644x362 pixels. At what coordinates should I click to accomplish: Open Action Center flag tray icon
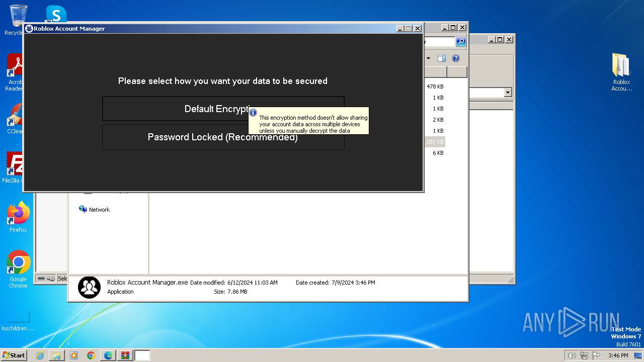click(x=597, y=355)
